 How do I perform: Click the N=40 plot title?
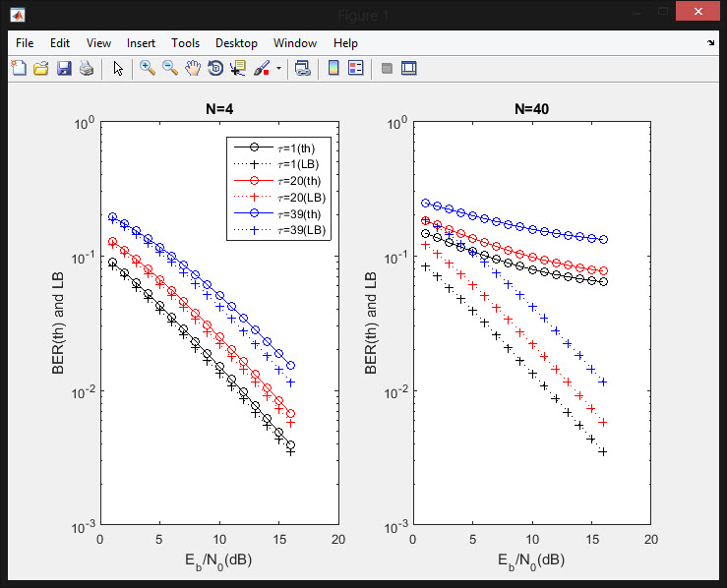point(532,109)
